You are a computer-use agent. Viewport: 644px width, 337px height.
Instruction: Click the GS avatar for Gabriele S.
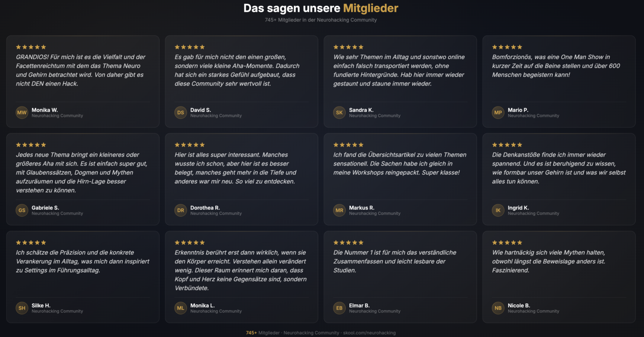tap(22, 210)
